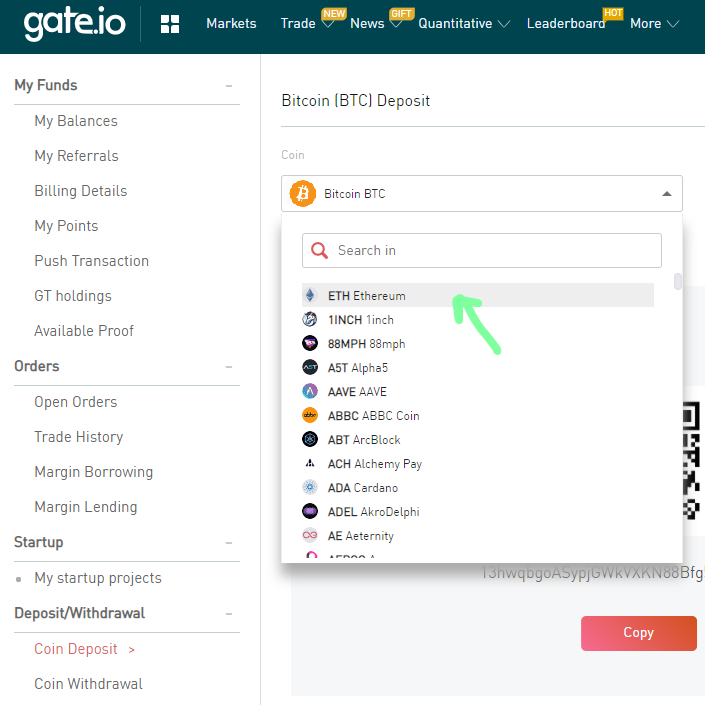Open Available Proof page
Screen dimensions: 705x705
coord(84,331)
